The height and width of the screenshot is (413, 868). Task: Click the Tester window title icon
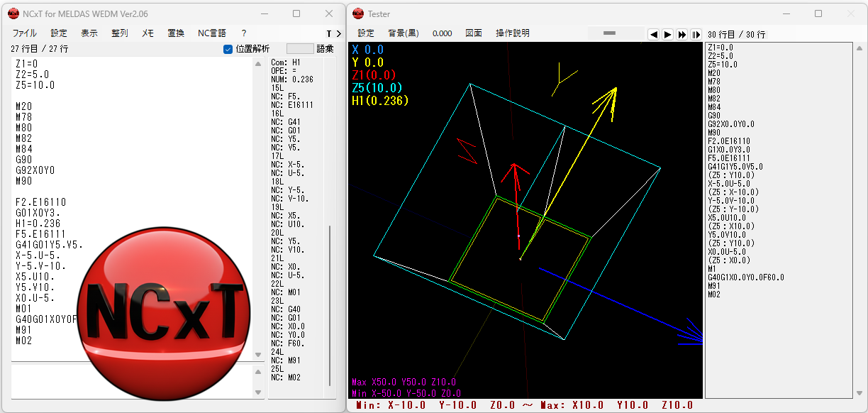click(358, 13)
